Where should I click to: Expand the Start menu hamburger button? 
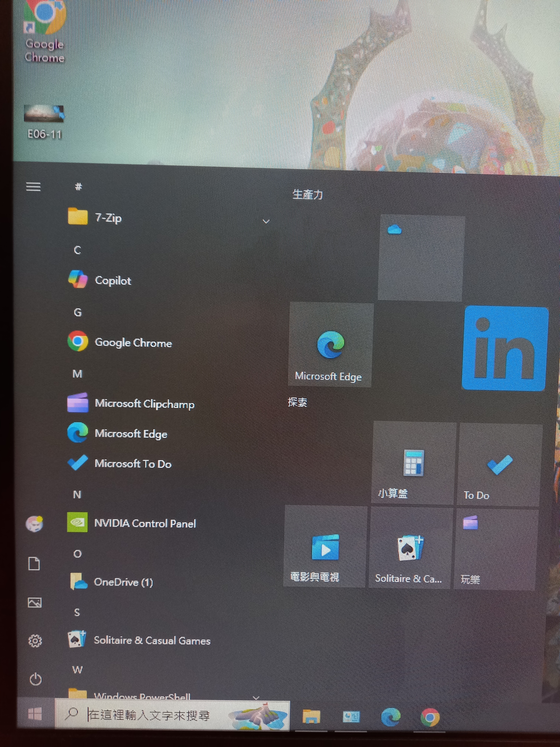[33, 187]
